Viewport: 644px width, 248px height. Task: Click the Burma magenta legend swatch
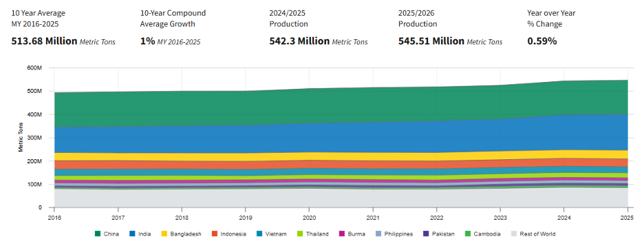tap(341, 234)
